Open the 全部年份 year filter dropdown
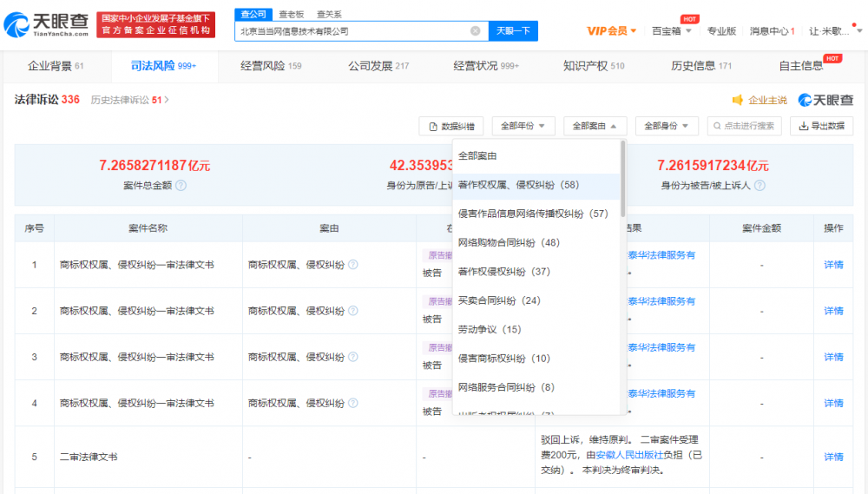 523,126
